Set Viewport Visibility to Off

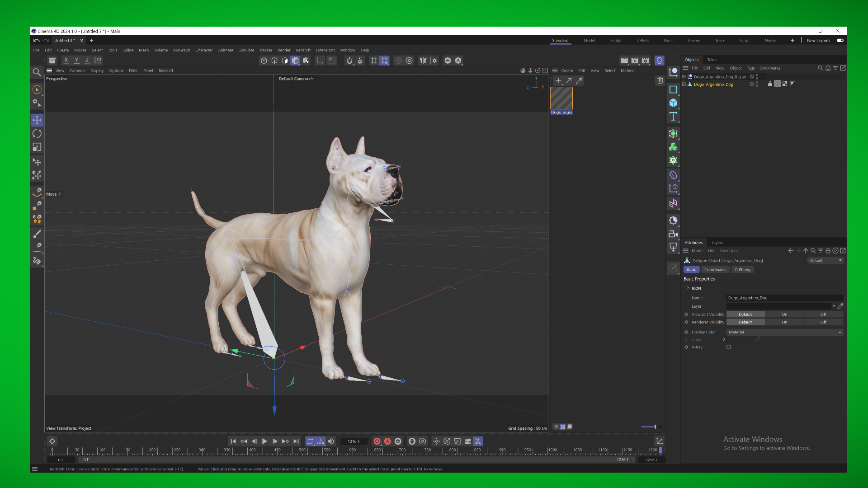click(x=823, y=314)
